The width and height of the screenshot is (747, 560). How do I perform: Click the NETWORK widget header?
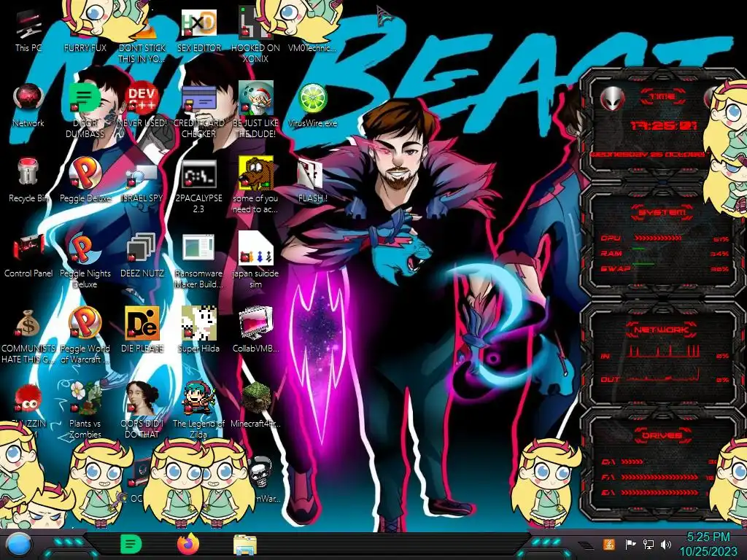[x=662, y=329]
